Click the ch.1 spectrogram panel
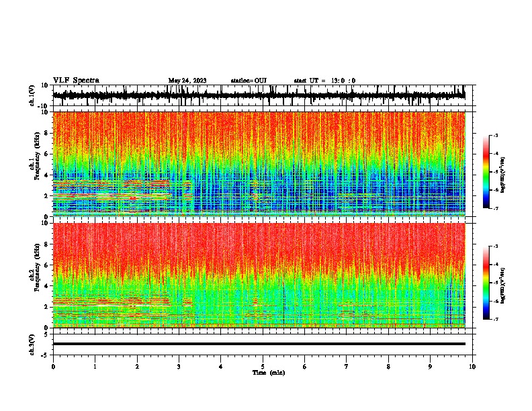The height and width of the screenshot is (411, 532). 259,164
